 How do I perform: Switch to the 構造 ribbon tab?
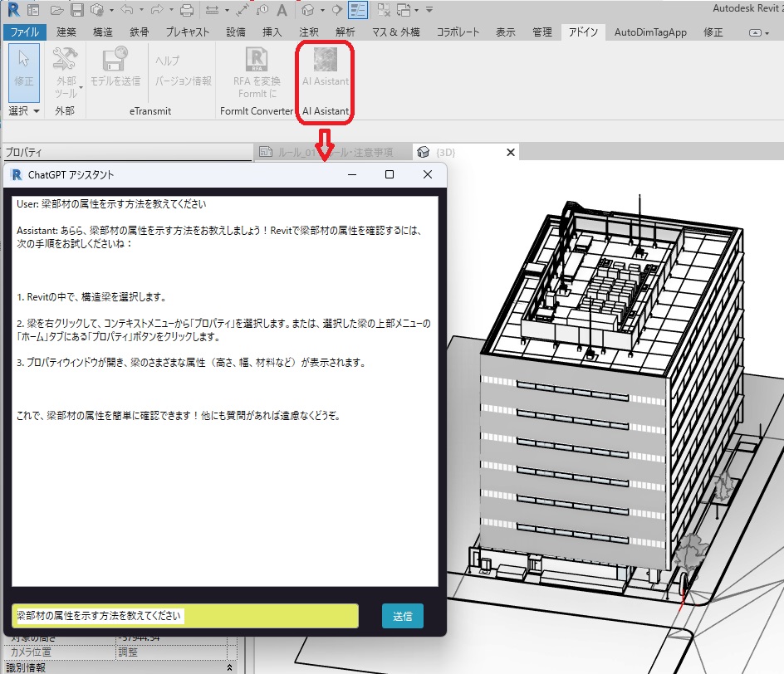click(102, 32)
